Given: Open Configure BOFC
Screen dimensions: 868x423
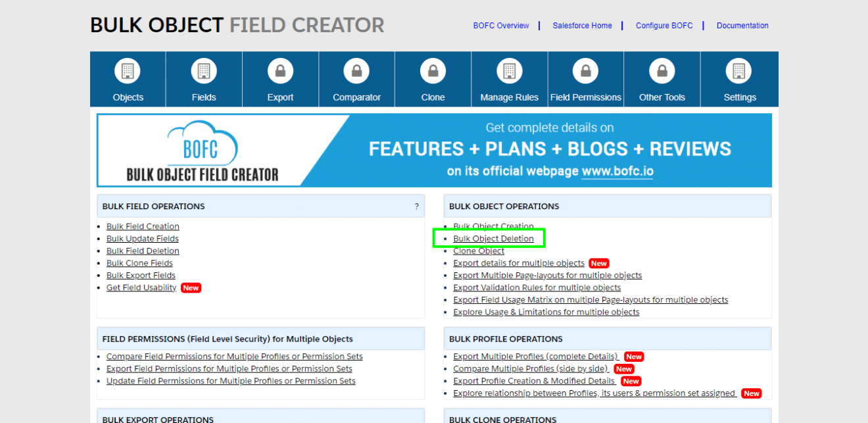Looking at the screenshot, I should coord(663,25).
